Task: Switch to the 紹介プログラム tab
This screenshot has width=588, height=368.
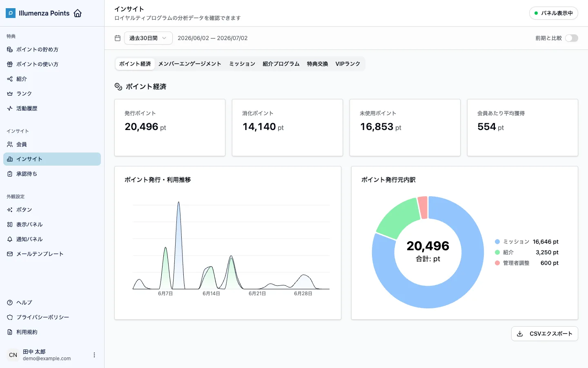Action: (281, 64)
